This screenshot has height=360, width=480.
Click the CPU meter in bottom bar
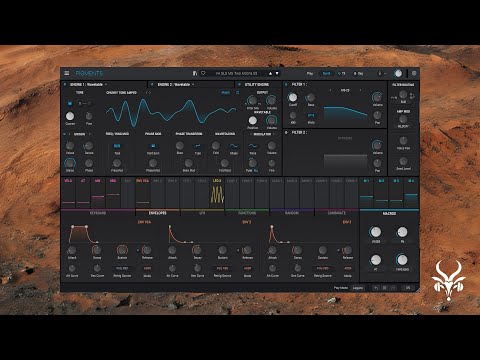pos(408,288)
